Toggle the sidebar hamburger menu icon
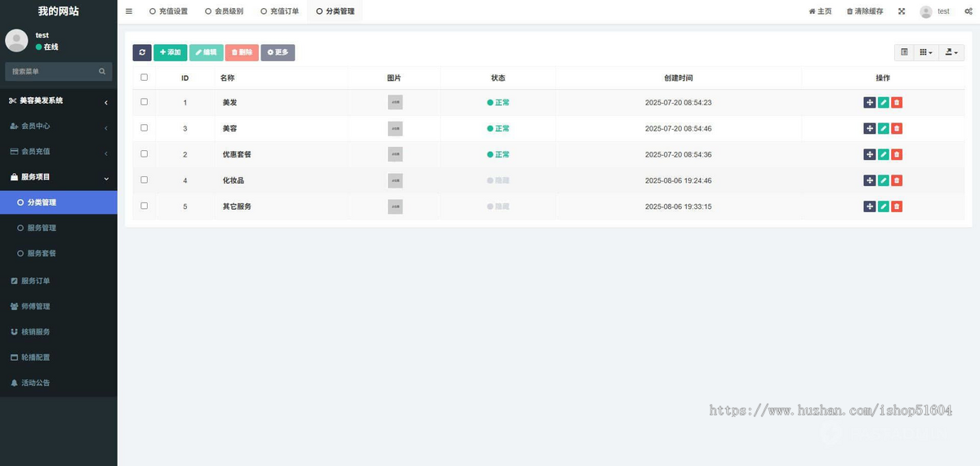The image size is (980, 466). click(x=129, y=11)
